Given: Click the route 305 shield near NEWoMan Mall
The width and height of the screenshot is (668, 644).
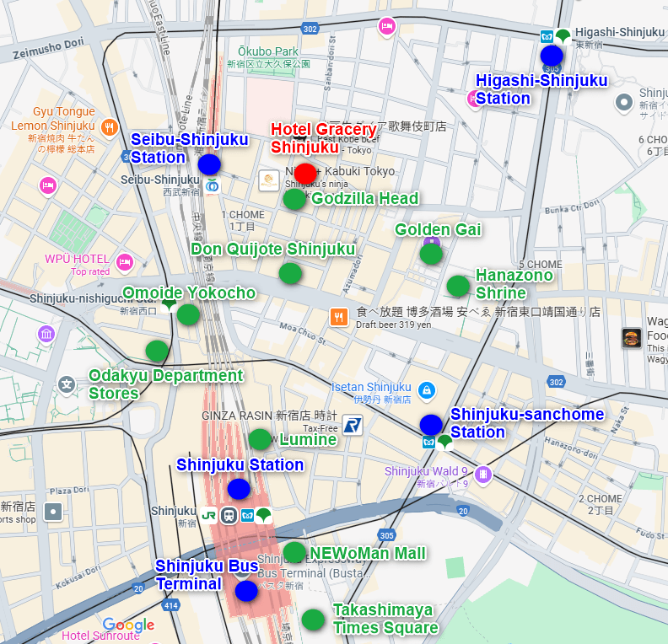Looking at the screenshot, I should [x=386, y=535].
